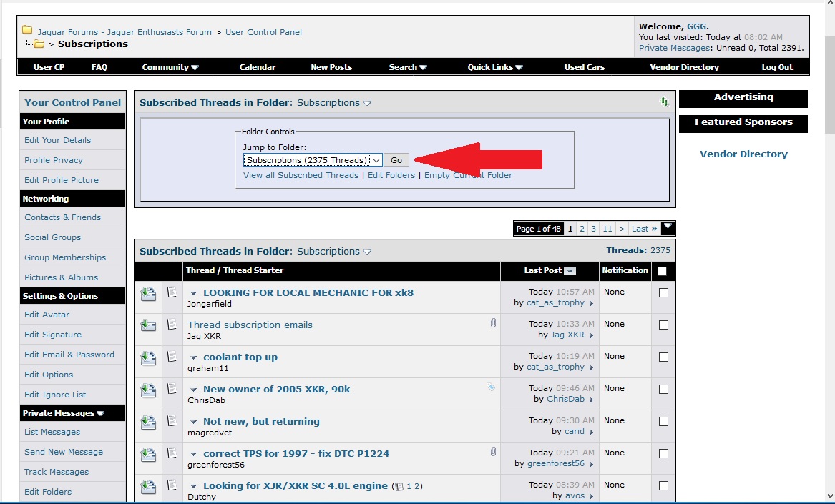
Task: Tick checkbox for 'LOOKING FOR LOCAL MECHANIC' thread
Action: coord(663,293)
